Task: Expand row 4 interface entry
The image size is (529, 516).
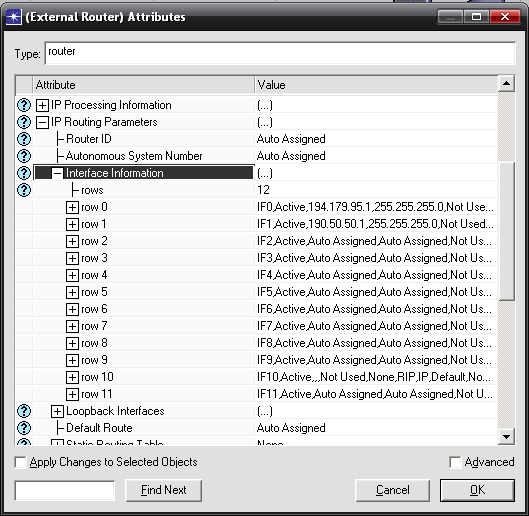Action: (x=72, y=275)
